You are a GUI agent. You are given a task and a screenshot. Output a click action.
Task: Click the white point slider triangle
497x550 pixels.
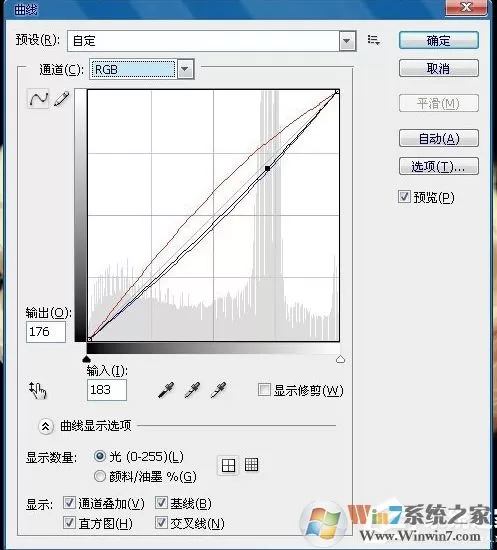(x=340, y=359)
